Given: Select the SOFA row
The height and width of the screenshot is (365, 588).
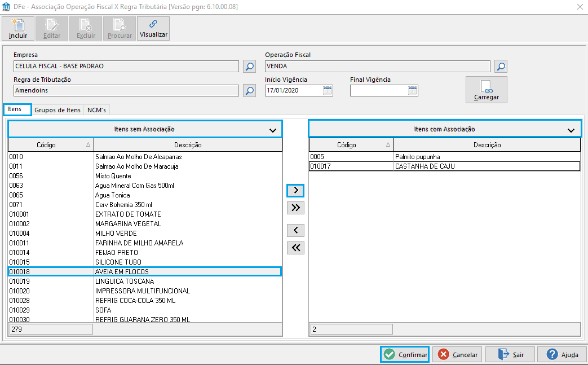Looking at the screenshot, I should (145, 310).
